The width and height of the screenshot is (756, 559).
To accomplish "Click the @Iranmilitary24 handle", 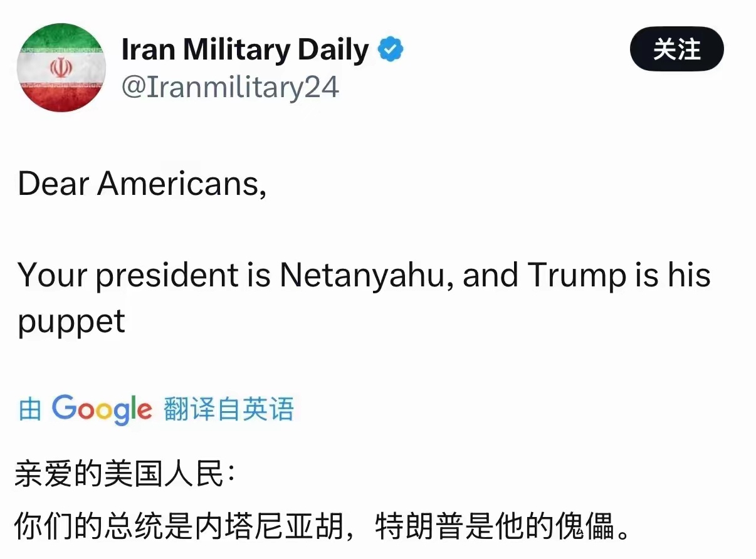I will [x=228, y=86].
